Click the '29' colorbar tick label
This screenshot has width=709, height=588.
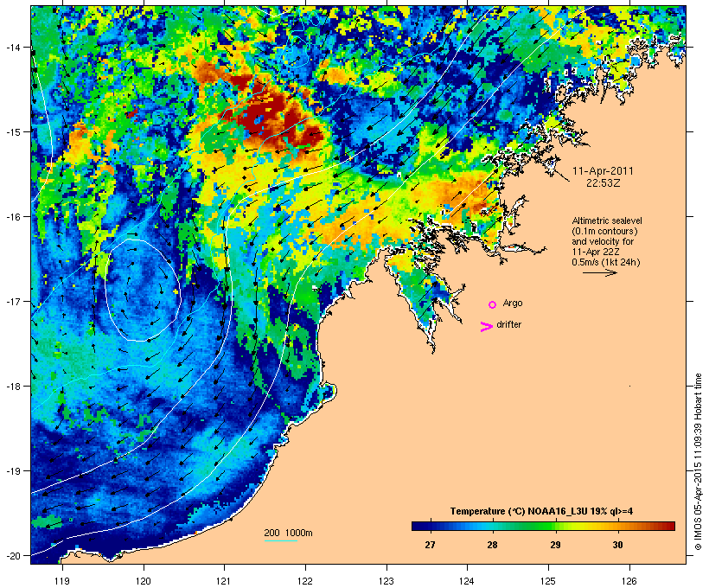(x=555, y=545)
